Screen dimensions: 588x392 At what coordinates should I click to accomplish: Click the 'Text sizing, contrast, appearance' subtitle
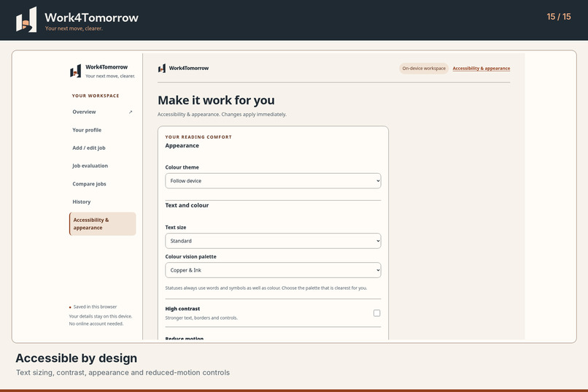pos(123,372)
